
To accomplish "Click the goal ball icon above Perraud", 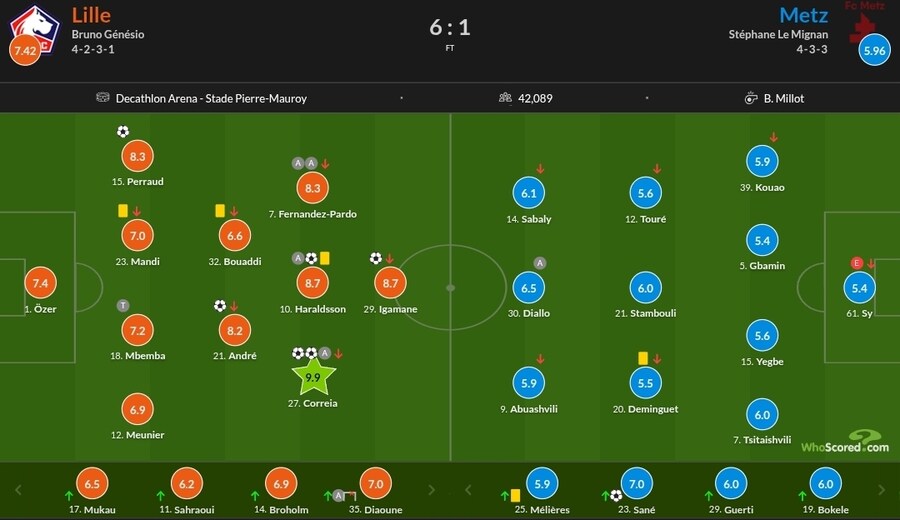I will click(122, 131).
